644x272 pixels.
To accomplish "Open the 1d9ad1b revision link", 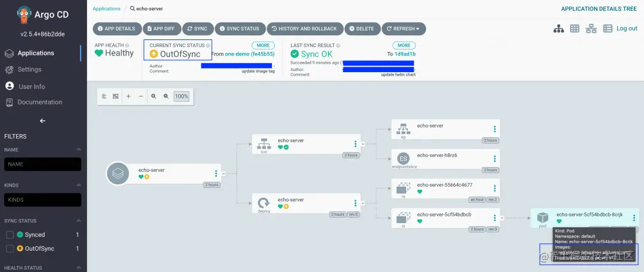I will point(405,54).
